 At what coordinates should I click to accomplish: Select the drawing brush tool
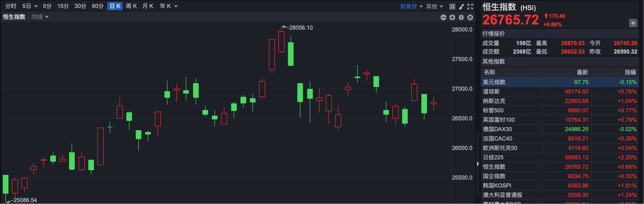coord(461,6)
